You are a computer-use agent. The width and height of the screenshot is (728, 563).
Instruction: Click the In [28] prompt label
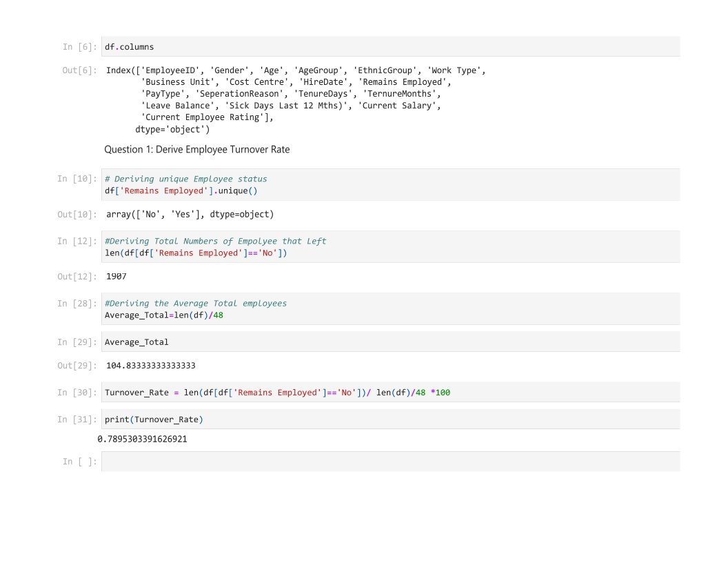(77, 303)
